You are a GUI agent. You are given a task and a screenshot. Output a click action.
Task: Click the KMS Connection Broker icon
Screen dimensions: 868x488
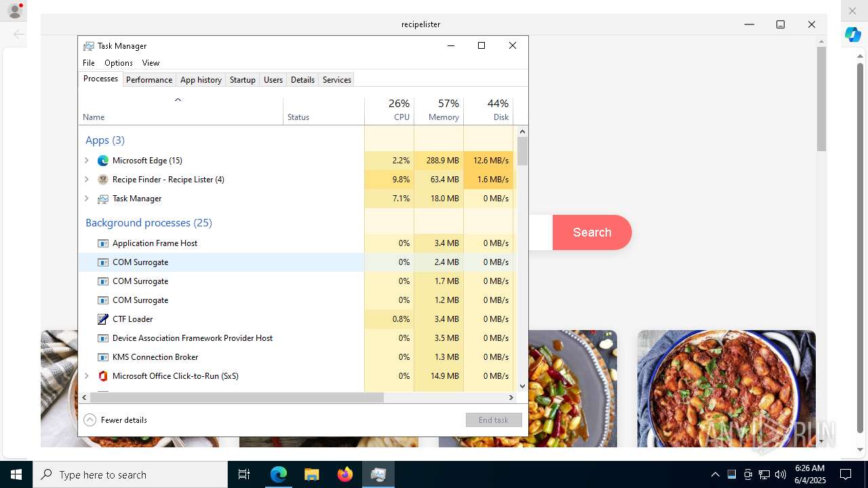pos(103,357)
